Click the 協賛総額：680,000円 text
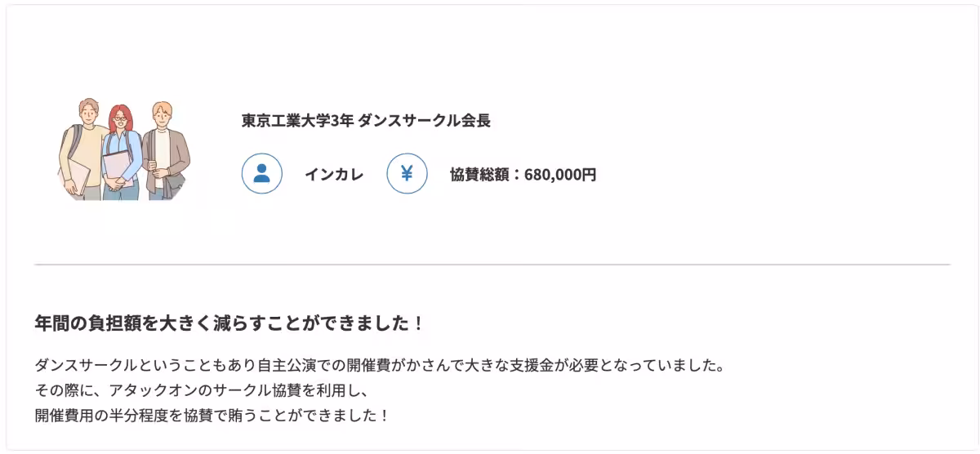This screenshot has width=980, height=454. [x=523, y=174]
